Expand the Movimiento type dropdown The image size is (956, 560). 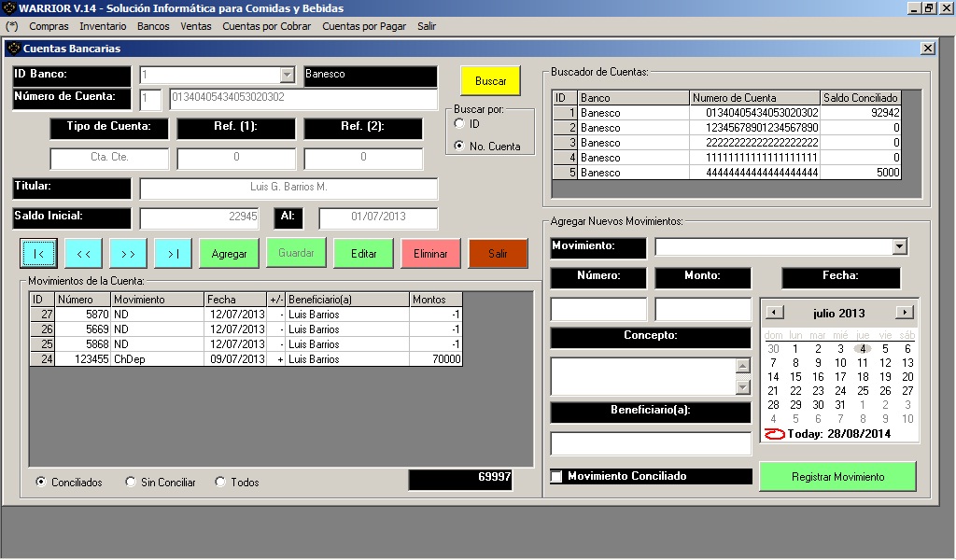(x=899, y=247)
